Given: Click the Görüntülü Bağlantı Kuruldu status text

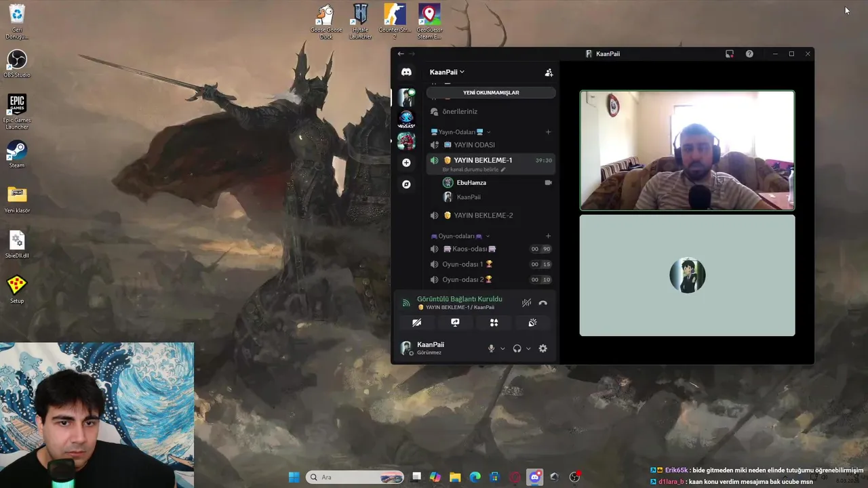Looking at the screenshot, I should [460, 299].
